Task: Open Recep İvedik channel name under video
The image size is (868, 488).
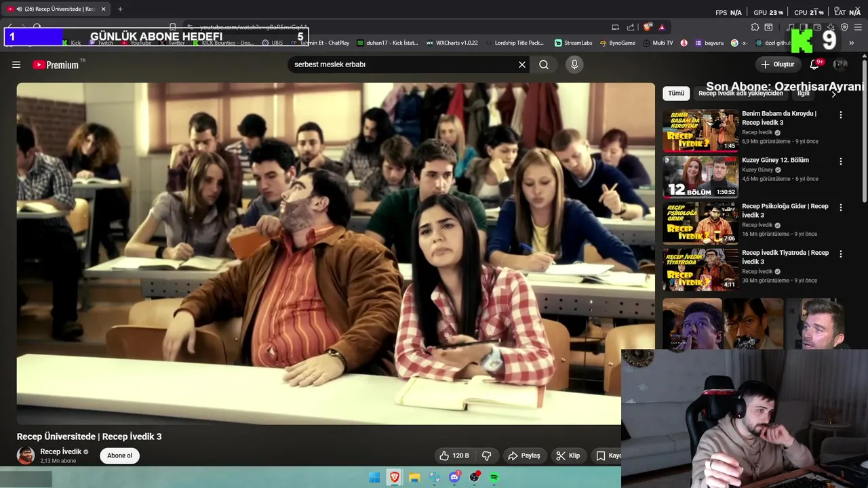Action: tap(60, 451)
